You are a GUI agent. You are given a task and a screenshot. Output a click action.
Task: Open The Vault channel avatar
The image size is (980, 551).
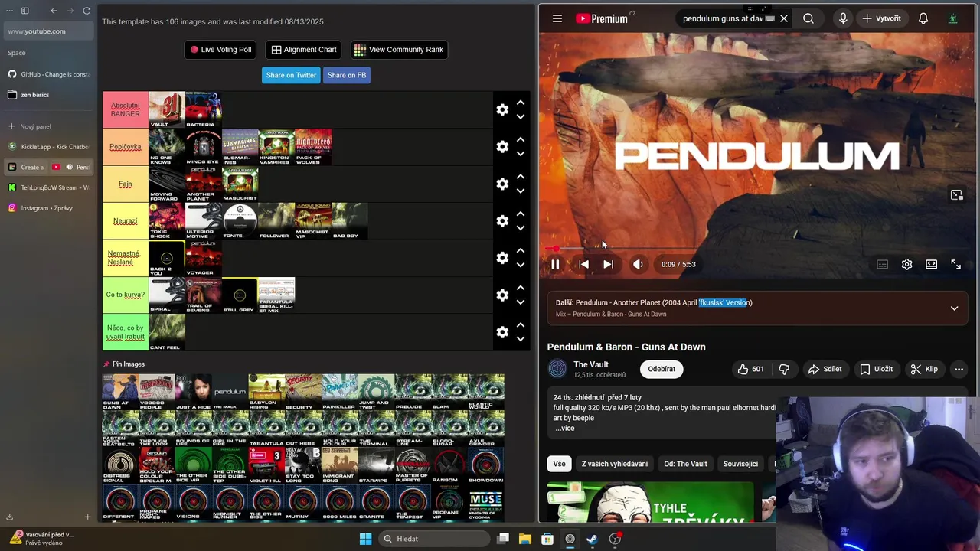[x=557, y=369]
